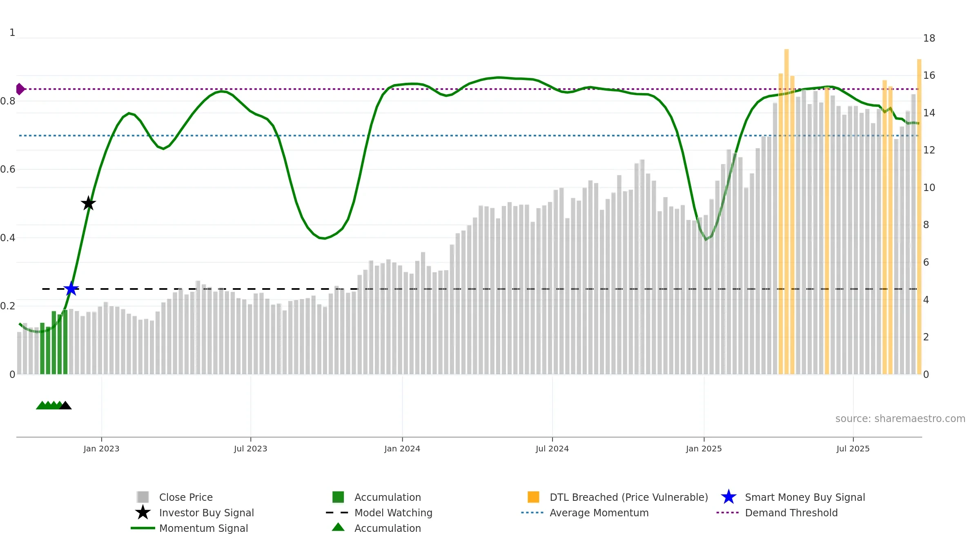Screen dimensions: 980x551
Task: Click the tallest orange bar in chart
Action: pos(786,211)
